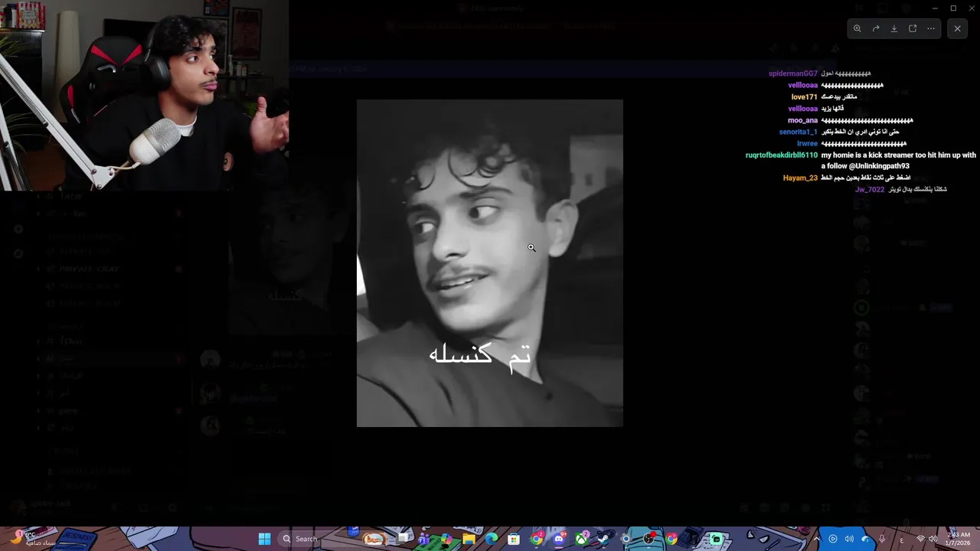Launch Microsoft Edge from the taskbar
The width and height of the screenshot is (980, 551).
(492, 539)
